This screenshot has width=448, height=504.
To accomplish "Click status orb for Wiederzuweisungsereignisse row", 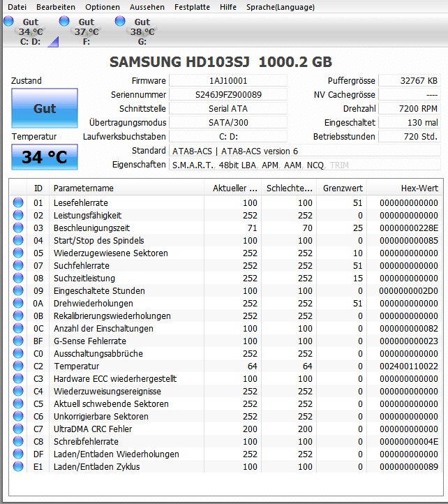I will [x=18, y=391].
